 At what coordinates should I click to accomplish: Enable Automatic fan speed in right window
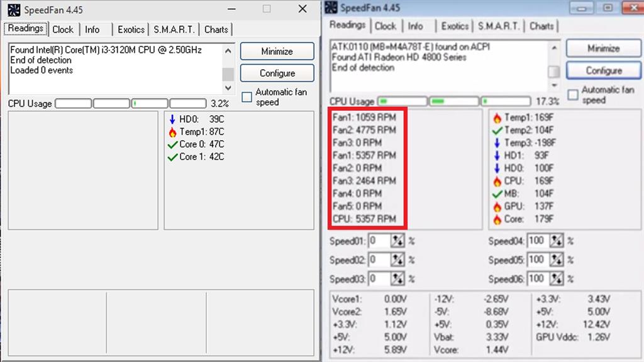(572, 95)
